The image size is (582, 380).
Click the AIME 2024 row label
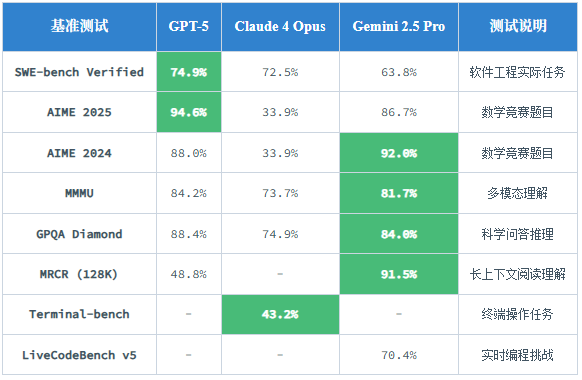pos(79,153)
